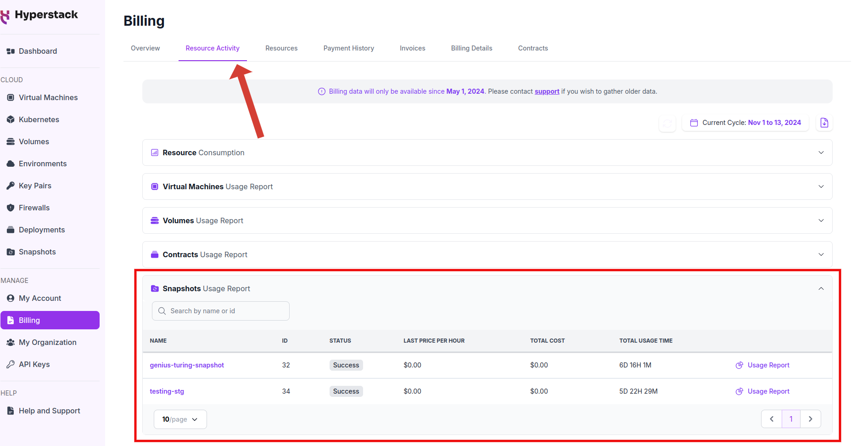
Task: Click the NAME column header
Action: pos(158,341)
